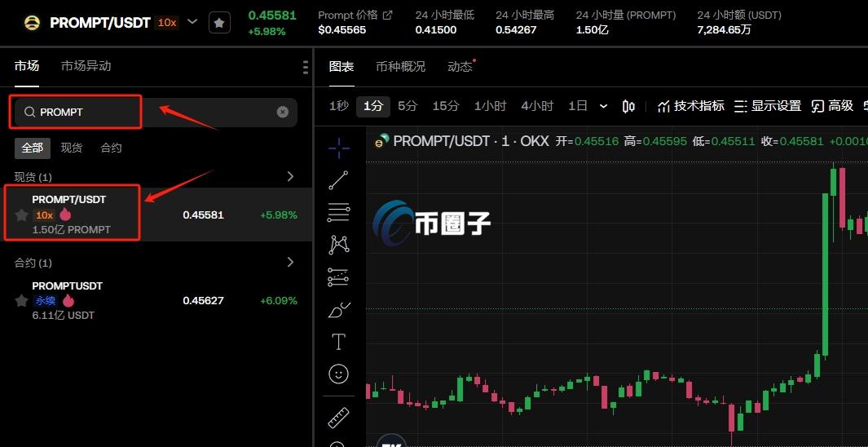
Task: Switch to 币种概况 tab
Action: tap(401, 66)
